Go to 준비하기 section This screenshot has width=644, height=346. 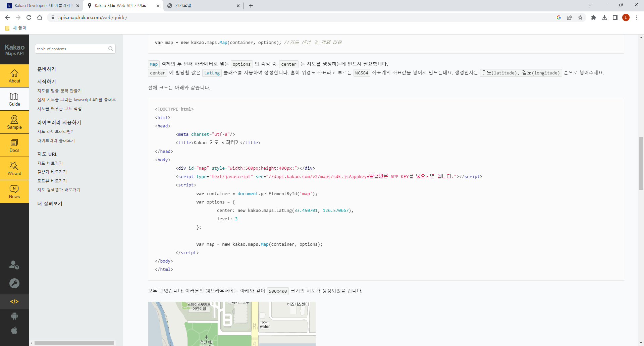pos(47,69)
